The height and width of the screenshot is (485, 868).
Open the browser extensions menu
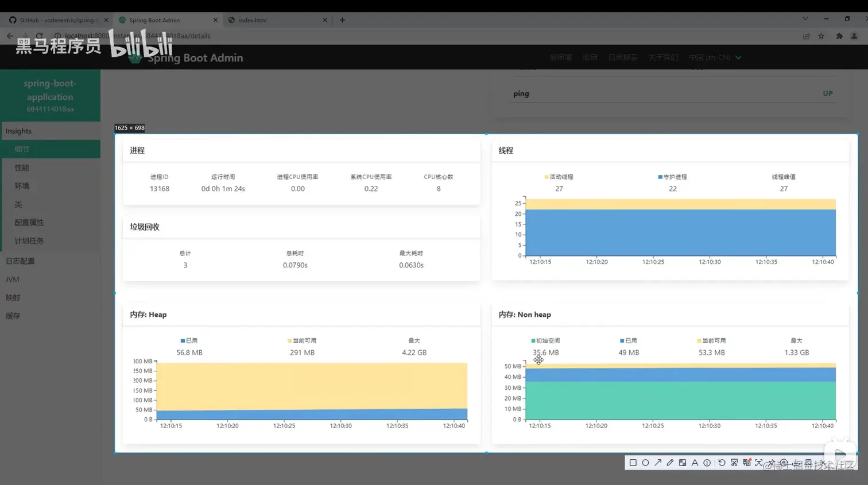click(839, 36)
